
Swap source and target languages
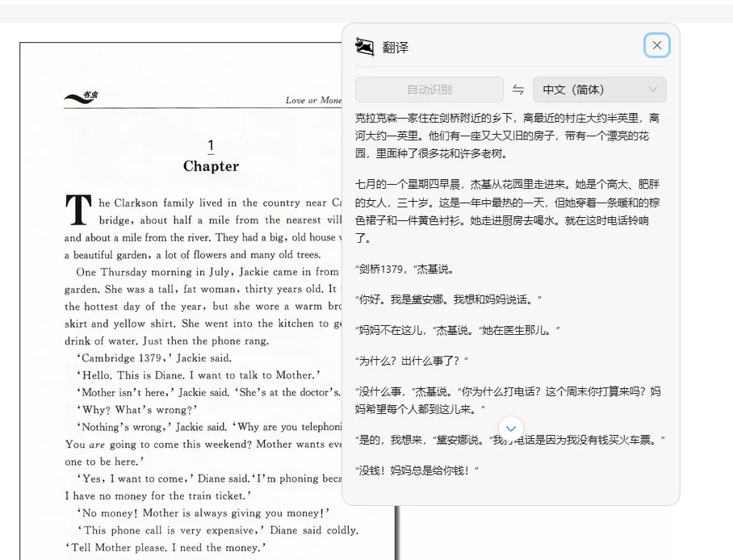tap(518, 90)
